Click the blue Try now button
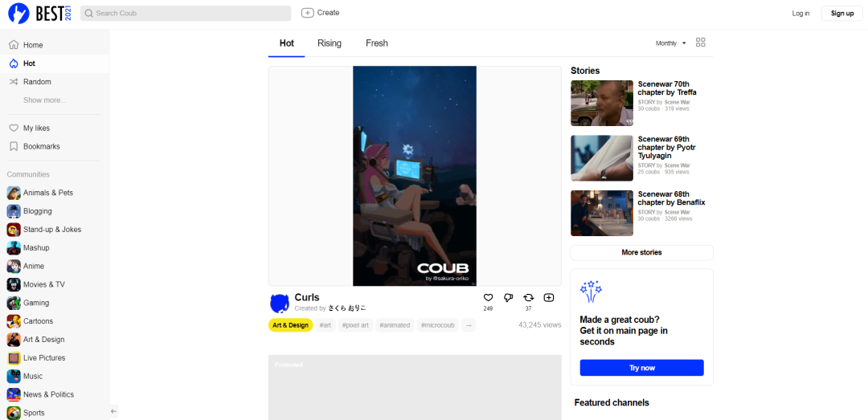Image resolution: width=868 pixels, height=420 pixels. pyautogui.click(x=641, y=368)
